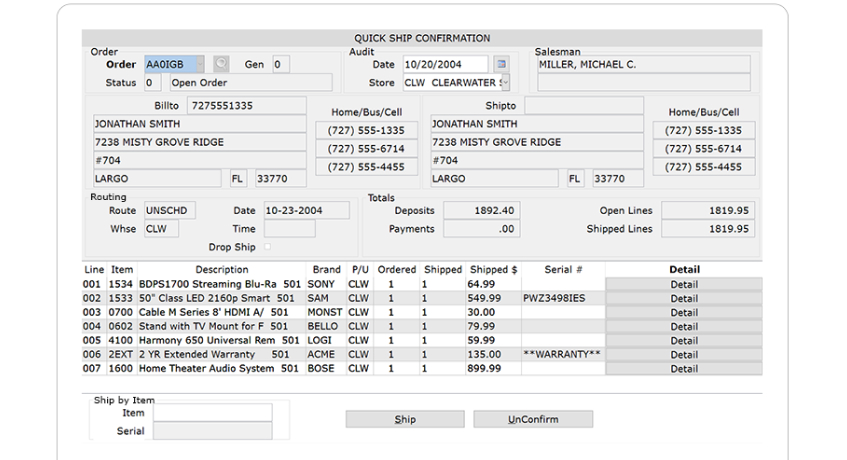Click the Serial # column header
This screenshot has width=847, height=460.
[x=563, y=270]
